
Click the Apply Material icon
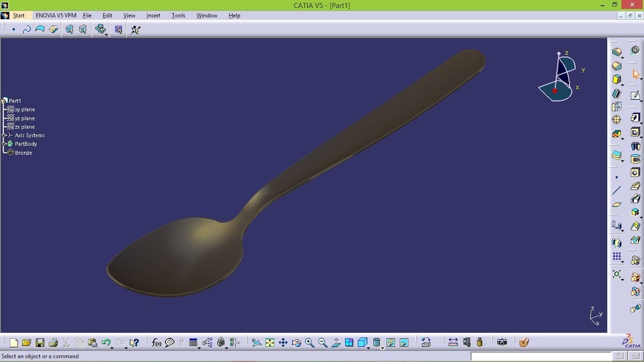(524, 343)
